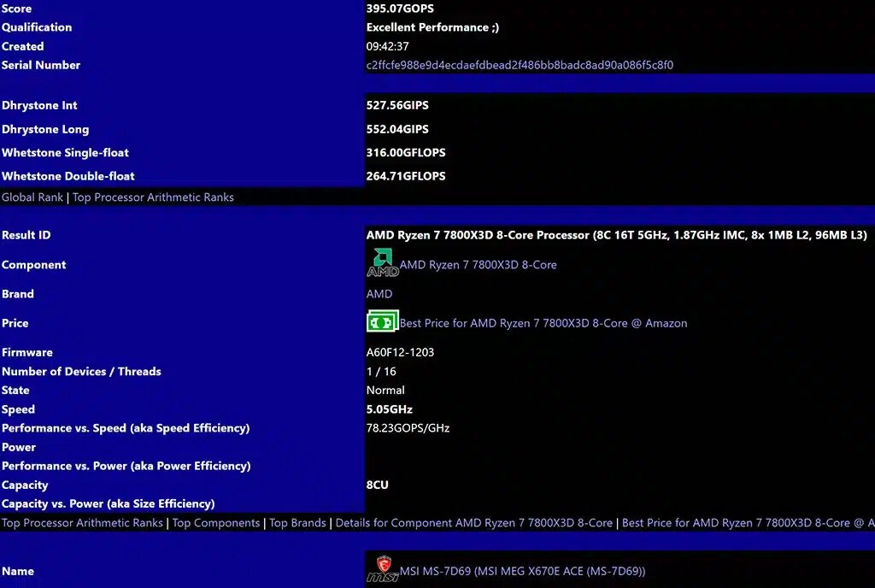Image resolution: width=875 pixels, height=588 pixels.
Task: Click the Whetstone Single-float label
Action: 65,153
